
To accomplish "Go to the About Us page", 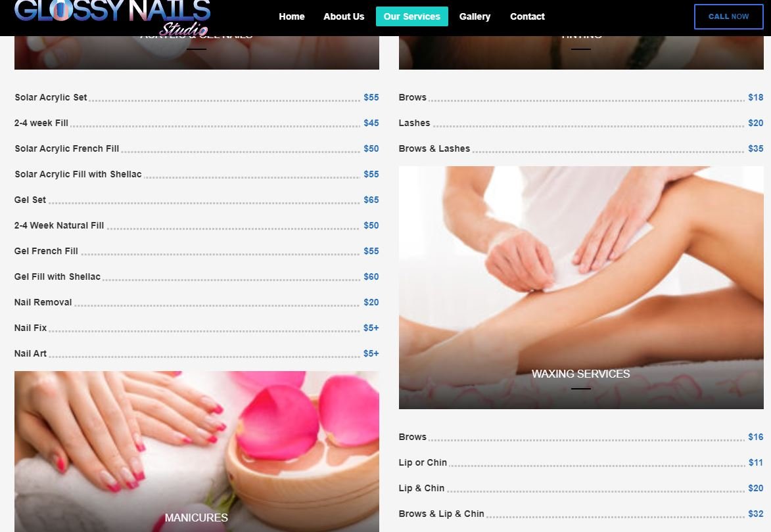I will (343, 16).
